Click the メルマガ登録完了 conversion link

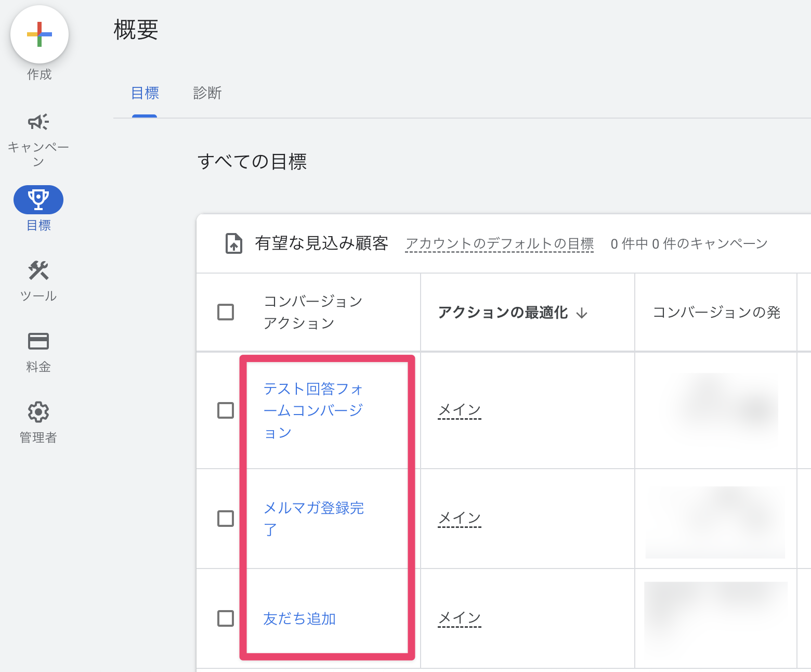coord(313,518)
